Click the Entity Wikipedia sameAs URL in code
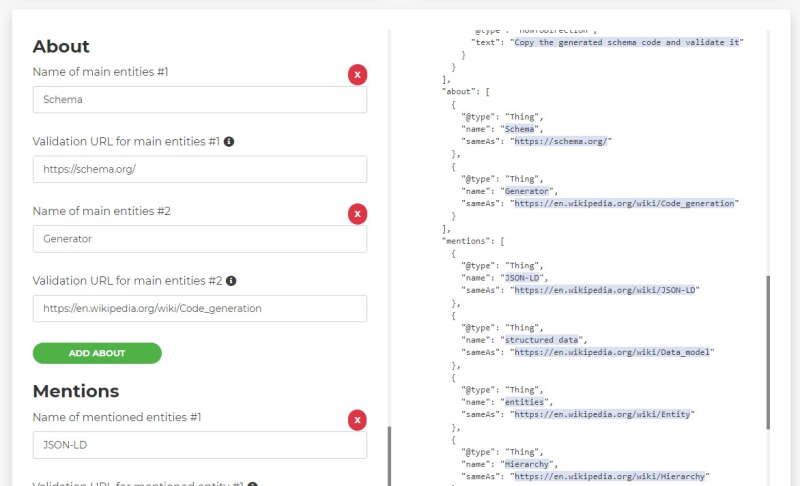The height and width of the screenshot is (486, 800). click(602, 415)
